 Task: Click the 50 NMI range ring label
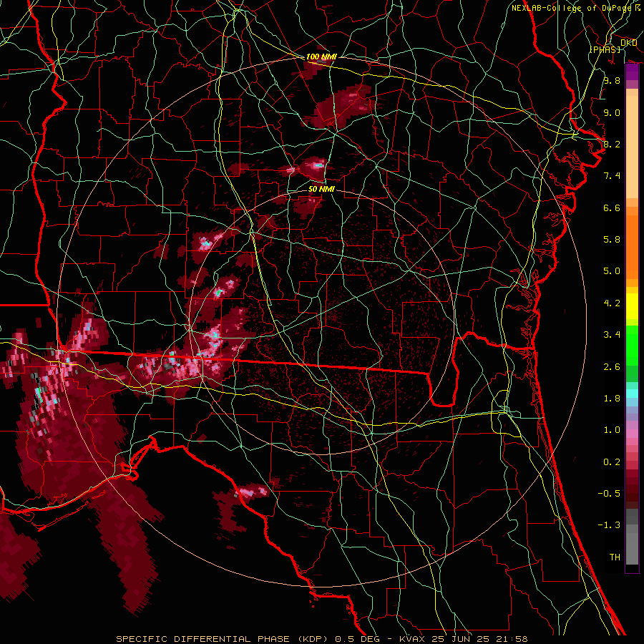pyautogui.click(x=321, y=189)
